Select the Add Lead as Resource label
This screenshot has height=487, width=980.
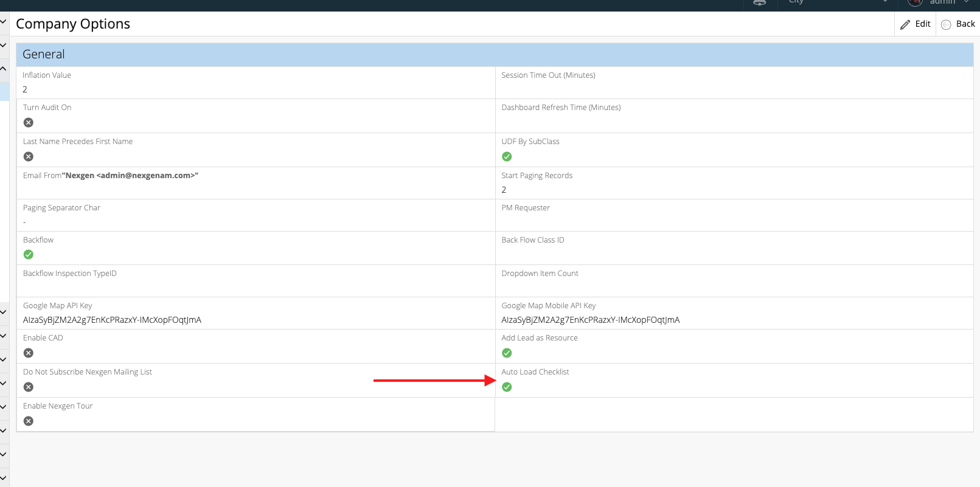[540, 338]
